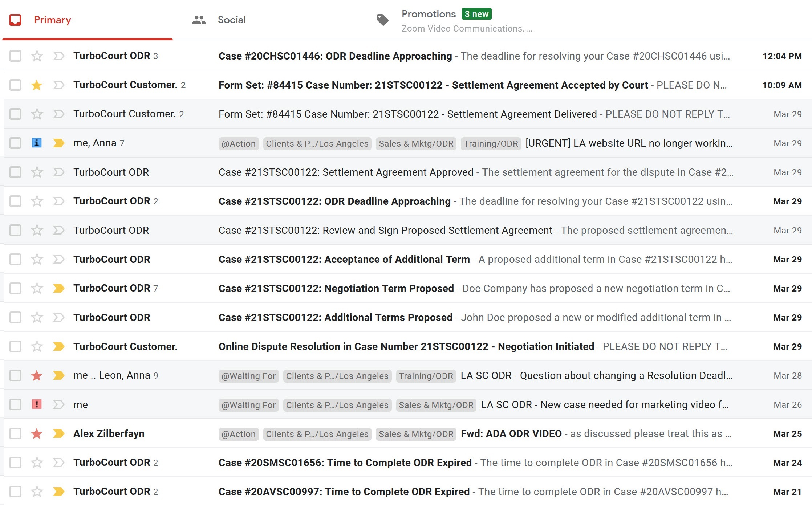Check the box next to the Alex Zilberfayn email
Screen dimensions: 812x509
pos(15,433)
